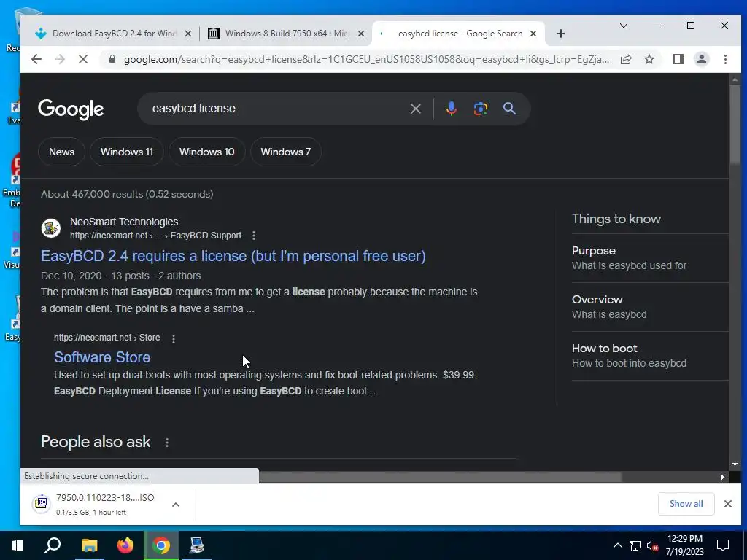Click the Google logo
This screenshot has width=747, height=560.
click(x=71, y=109)
